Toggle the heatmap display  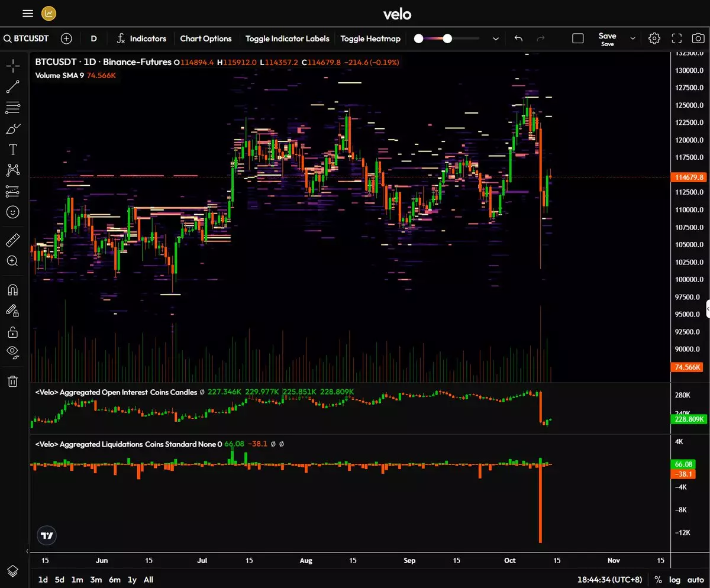tap(370, 38)
